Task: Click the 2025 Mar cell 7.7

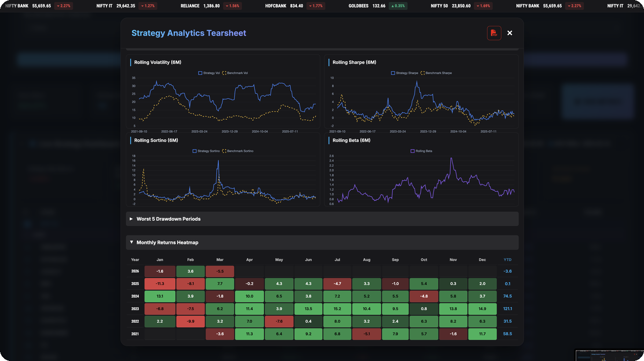Action: [x=219, y=284]
